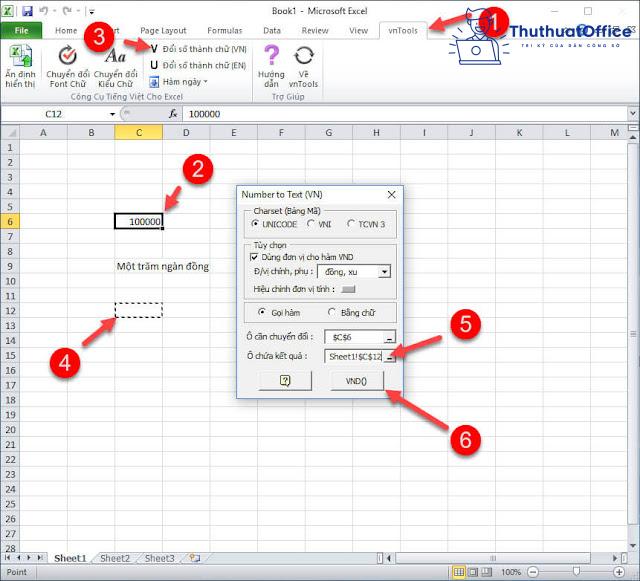The height and width of the screenshot is (581, 640).
Task: Click the Select All corner button
Action: (10, 133)
